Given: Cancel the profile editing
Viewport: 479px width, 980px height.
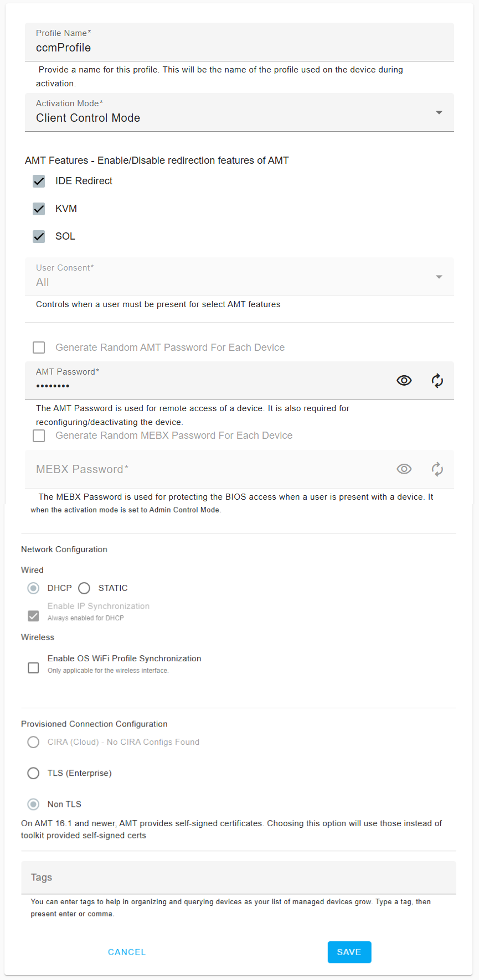Looking at the screenshot, I should (127, 952).
